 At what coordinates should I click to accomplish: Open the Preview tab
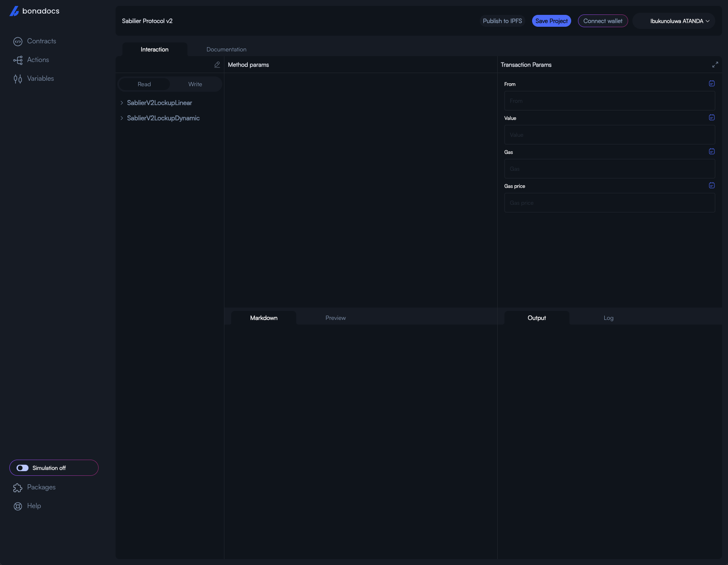coord(336,318)
